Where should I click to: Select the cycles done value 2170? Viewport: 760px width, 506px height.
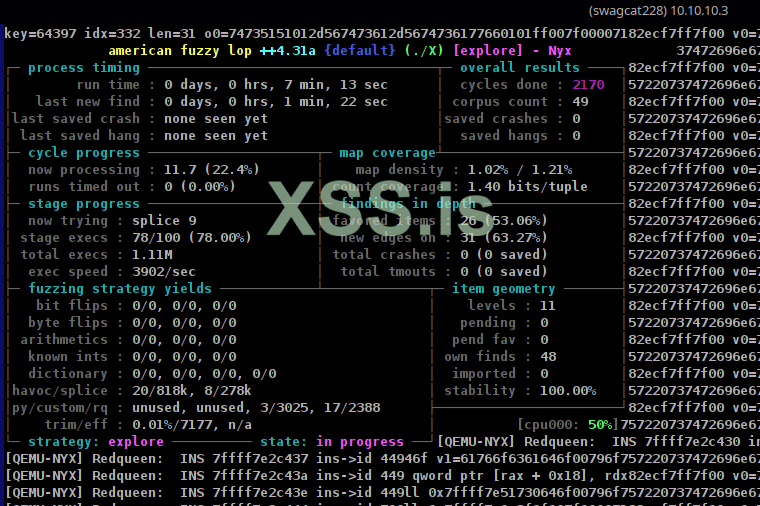tap(588, 85)
